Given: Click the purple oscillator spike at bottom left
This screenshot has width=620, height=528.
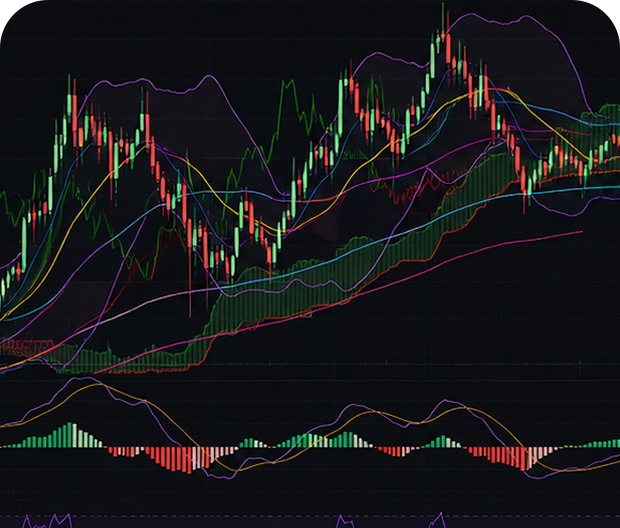Looking at the screenshot, I should click(x=57, y=520).
